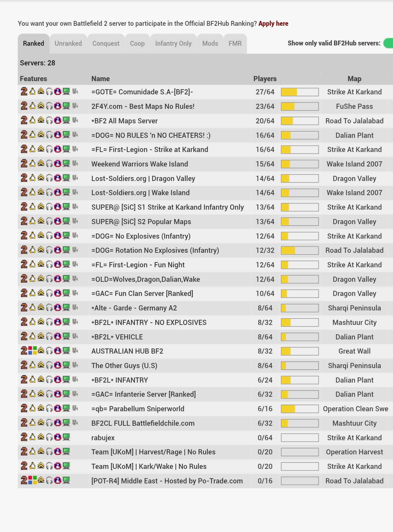Select the Mods tab
Viewport: 393px width, 532px height.
[210, 43]
